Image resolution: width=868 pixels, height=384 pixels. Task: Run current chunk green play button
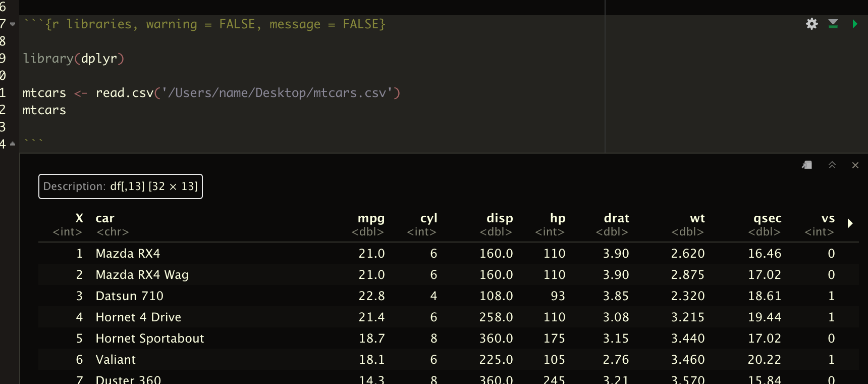854,24
